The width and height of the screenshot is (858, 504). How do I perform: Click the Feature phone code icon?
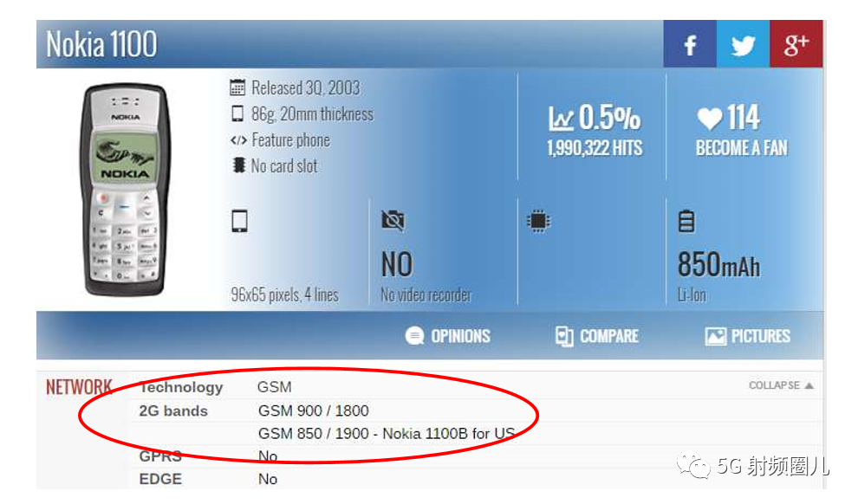(238, 140)
